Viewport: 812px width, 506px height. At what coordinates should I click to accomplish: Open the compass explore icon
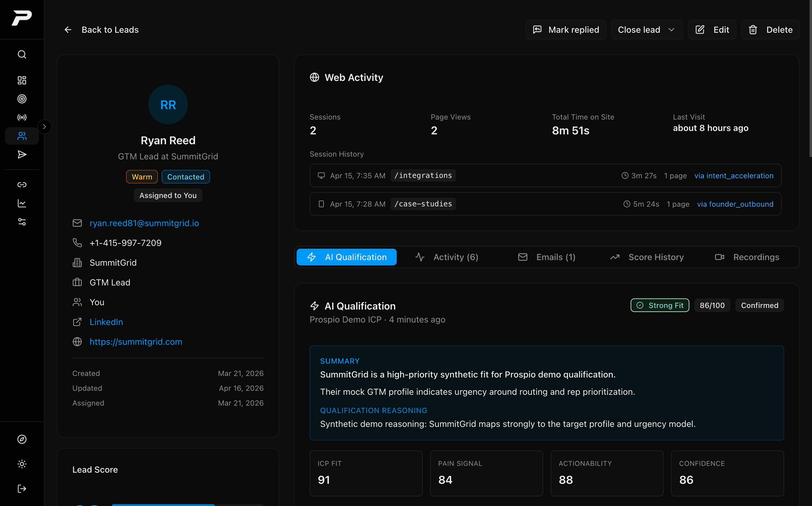pos(22,439)
